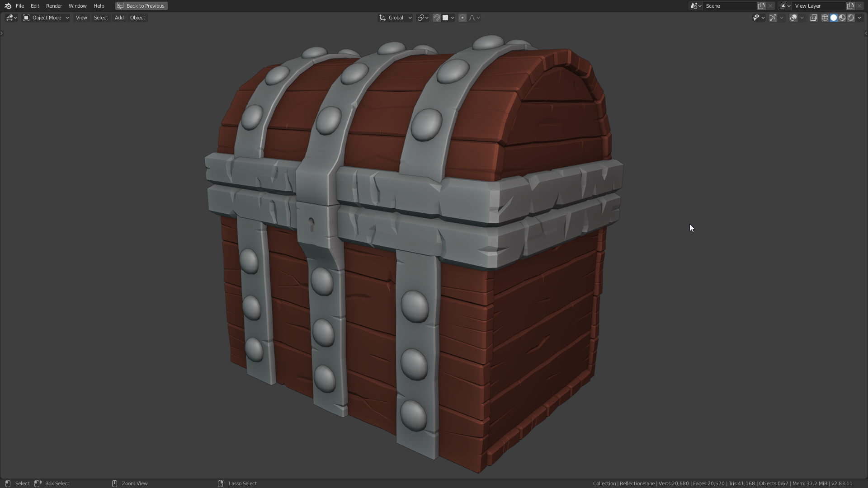Toggle viewport gizmos display
Screen dimensions: 868x488
773,18
